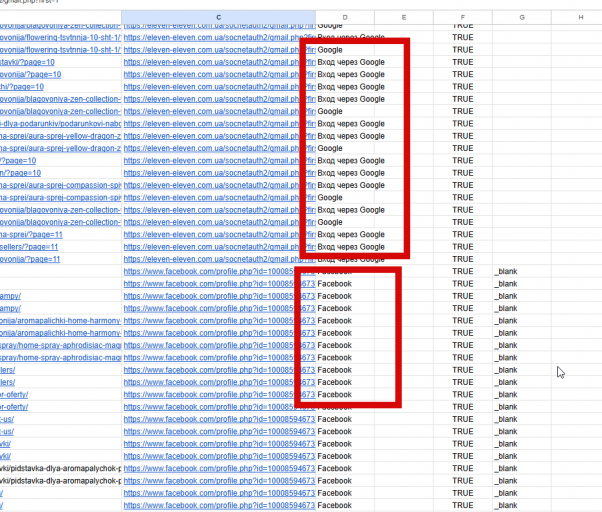This screenshot has height=512, width=602.
Task: Select column G header
Action: coord(522,17)
